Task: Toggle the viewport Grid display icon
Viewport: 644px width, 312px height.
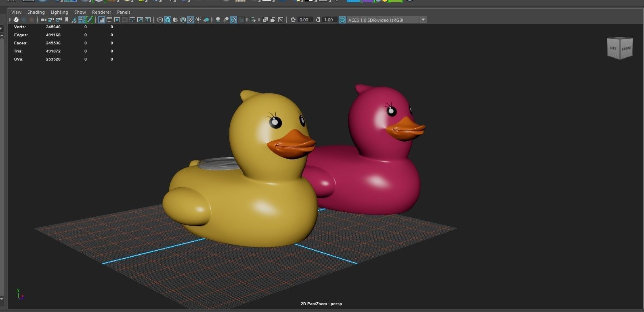Action: [102, 20]
